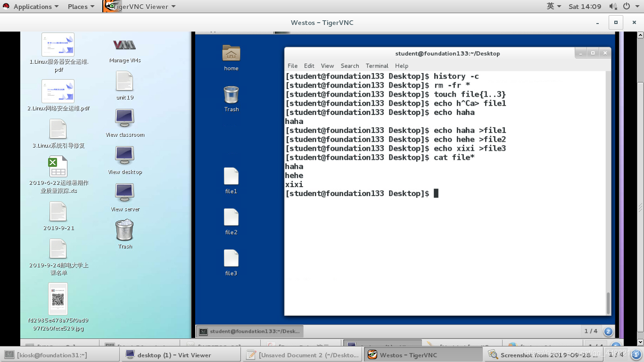
Task: Open terminal Edit menu
Action: click(309, 66)
